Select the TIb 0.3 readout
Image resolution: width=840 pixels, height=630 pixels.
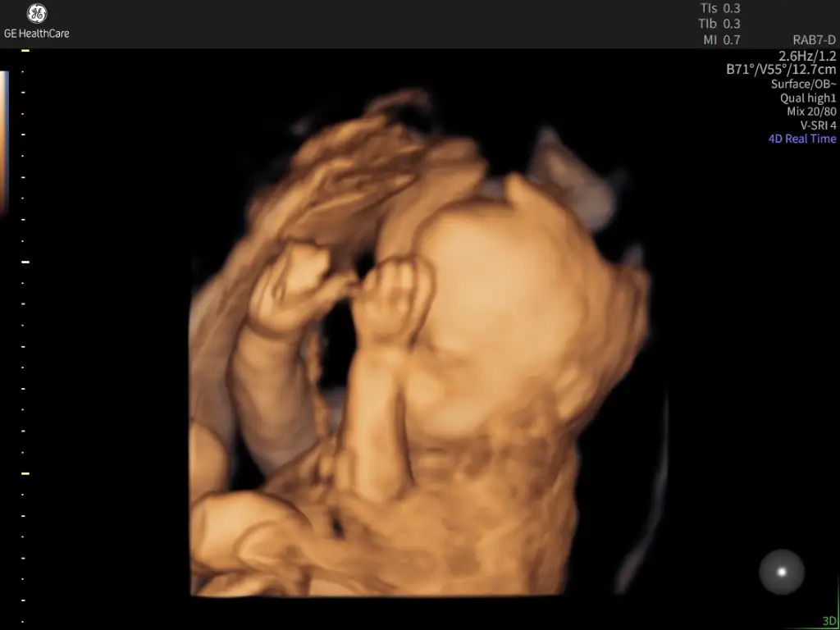click(719, 24)
